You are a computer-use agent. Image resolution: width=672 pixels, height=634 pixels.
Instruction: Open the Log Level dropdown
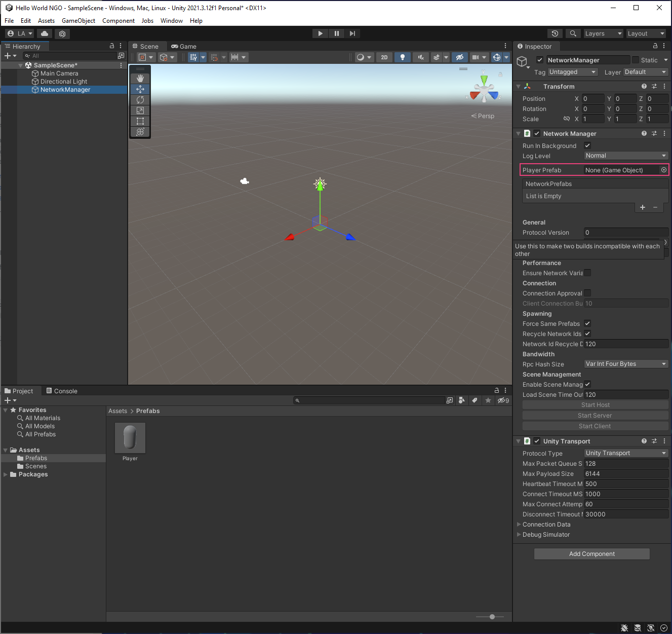click(x=626, y=156)
